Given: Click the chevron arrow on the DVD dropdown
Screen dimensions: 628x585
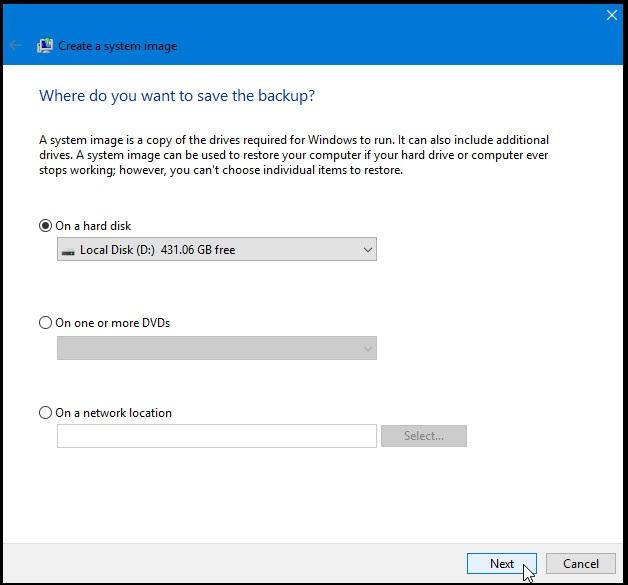Looking at the screenshot, I should (x=367, y=348).
